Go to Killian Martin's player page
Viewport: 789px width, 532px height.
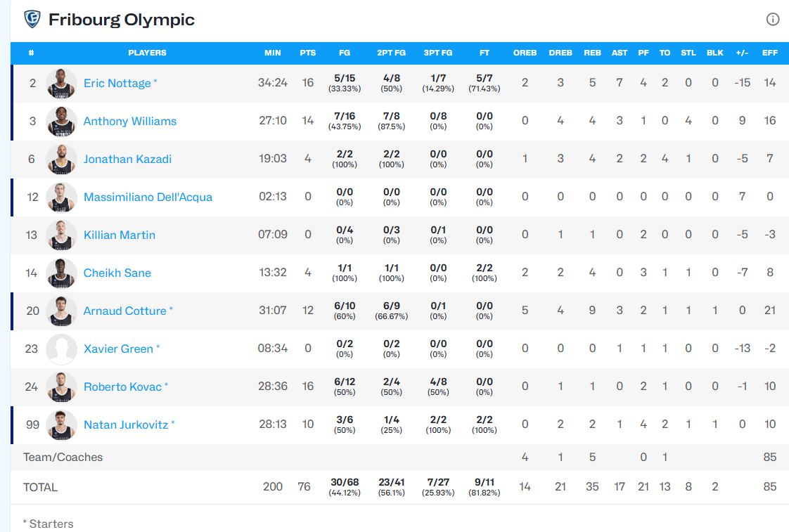[x=120, y=235]
